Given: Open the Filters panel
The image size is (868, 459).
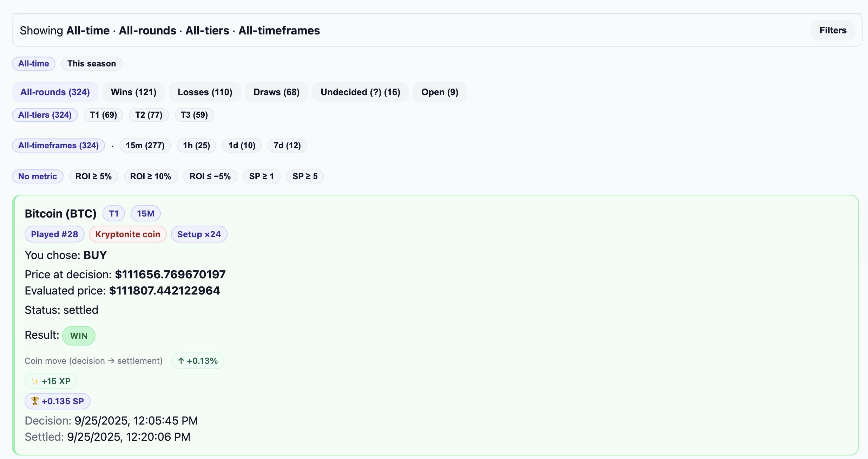Looking at the screenshot, I should 833,31.
